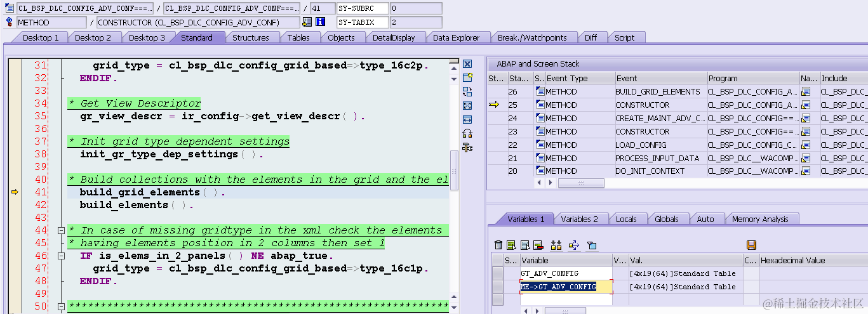Click the new tool icon beside editor
This screenshot has height=314, width=868.
click(x=467, y=77)
